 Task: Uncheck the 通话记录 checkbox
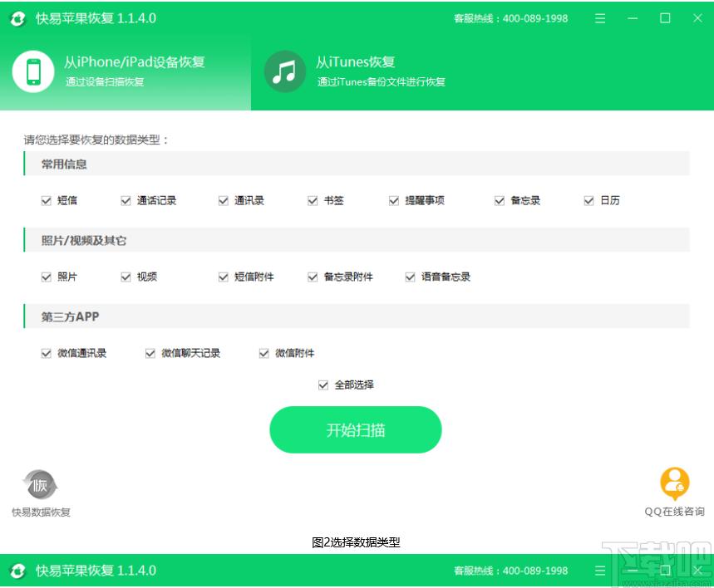click(x=126, y=201)
